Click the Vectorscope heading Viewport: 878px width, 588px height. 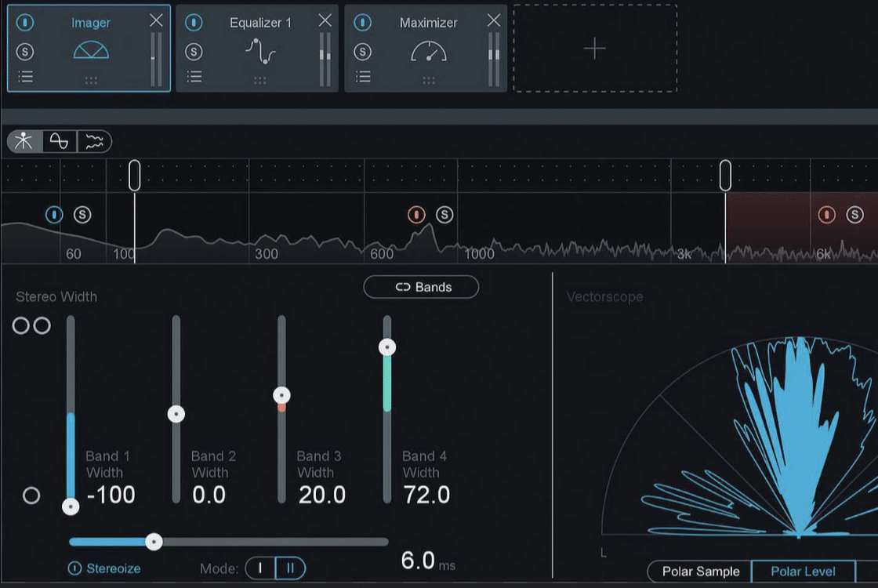[604, 297]
